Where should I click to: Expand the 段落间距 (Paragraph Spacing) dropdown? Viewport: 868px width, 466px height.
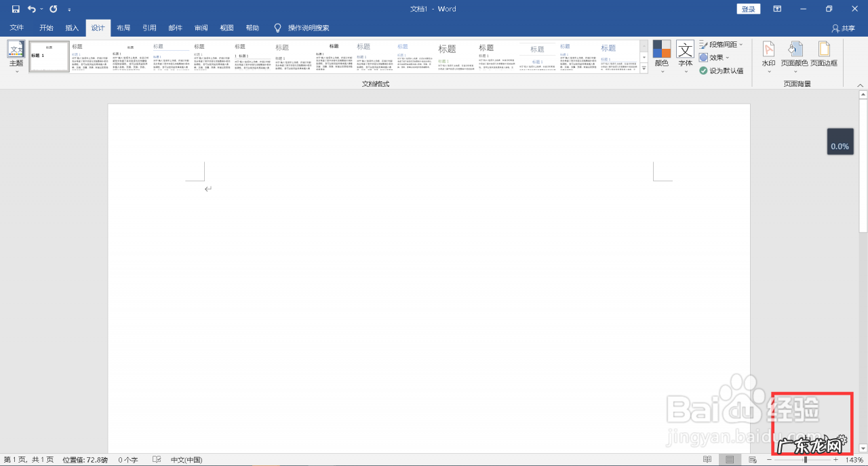tap(721, 44)
